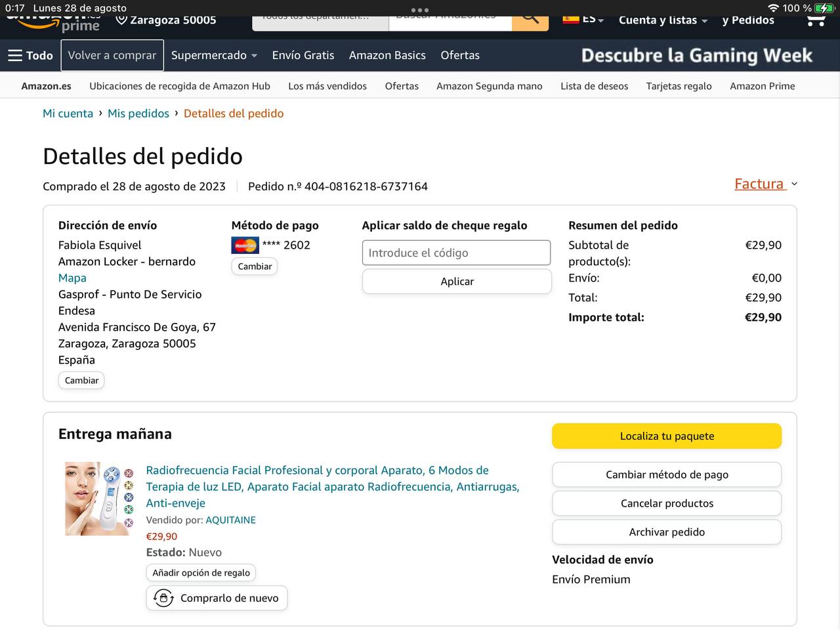840x630 pixels.
Task: Click Cancelar productos button
Action: pyautogui.click(x=667, y=503)
